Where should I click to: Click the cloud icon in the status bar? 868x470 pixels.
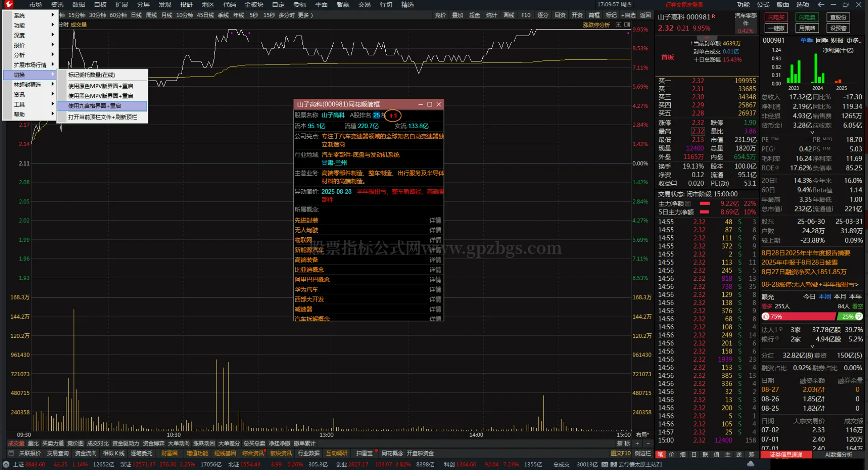click(x=750, y=464)
